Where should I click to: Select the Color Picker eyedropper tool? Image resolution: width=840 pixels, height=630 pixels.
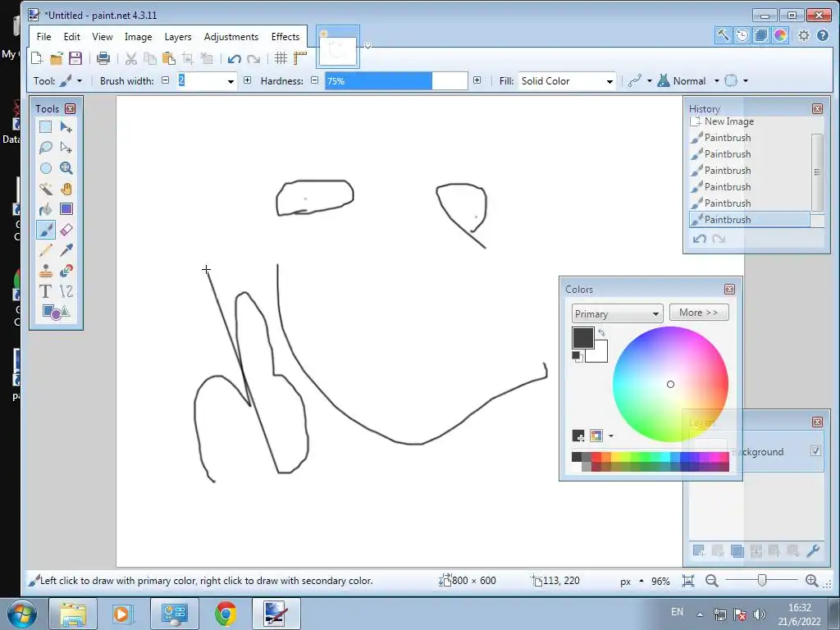click(x=66, y=250)
